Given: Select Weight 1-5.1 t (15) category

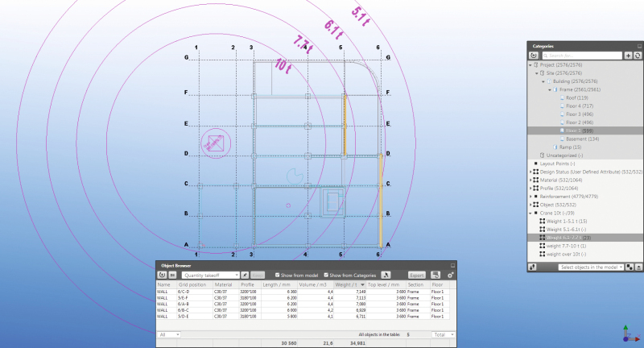Looking at the screenshot, I should pyautogui.click(x=567, y=221).
